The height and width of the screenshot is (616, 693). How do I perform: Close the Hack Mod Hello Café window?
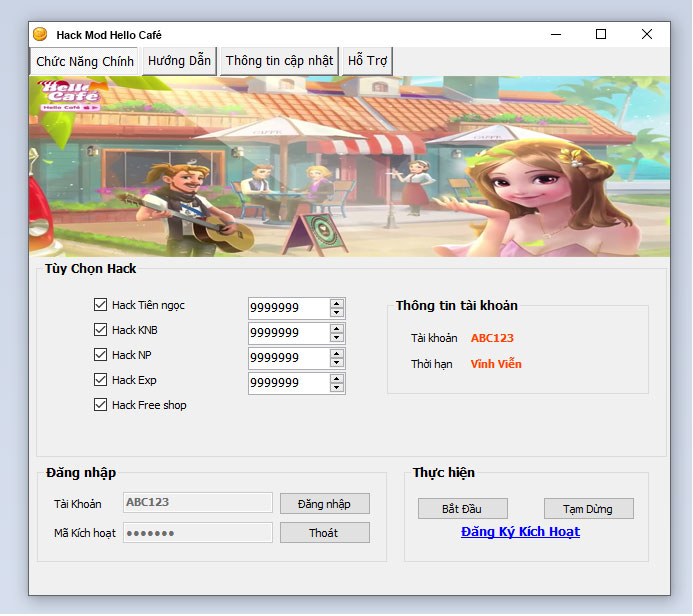647,34
